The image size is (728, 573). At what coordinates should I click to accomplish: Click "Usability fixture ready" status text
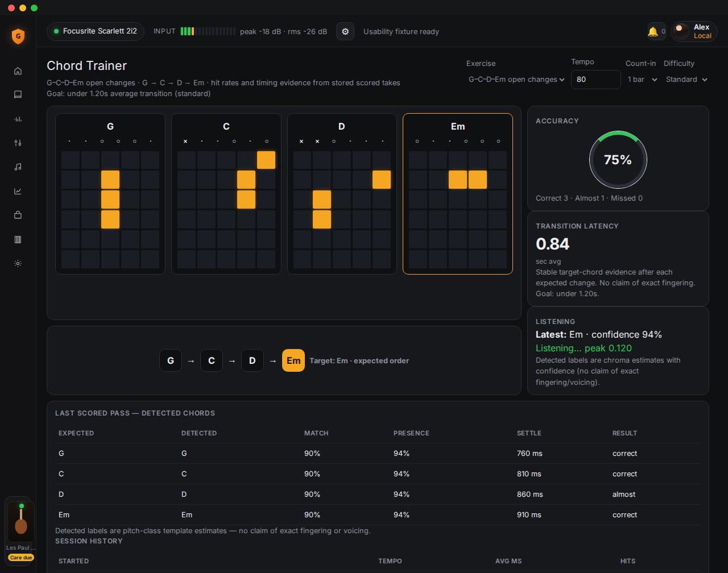click(x=402, y=32)
